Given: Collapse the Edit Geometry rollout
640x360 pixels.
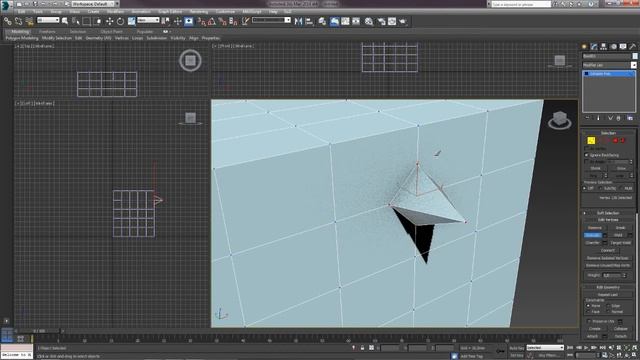Looking at the screenshot, I should pyautogui.click(x=608, y=287).
